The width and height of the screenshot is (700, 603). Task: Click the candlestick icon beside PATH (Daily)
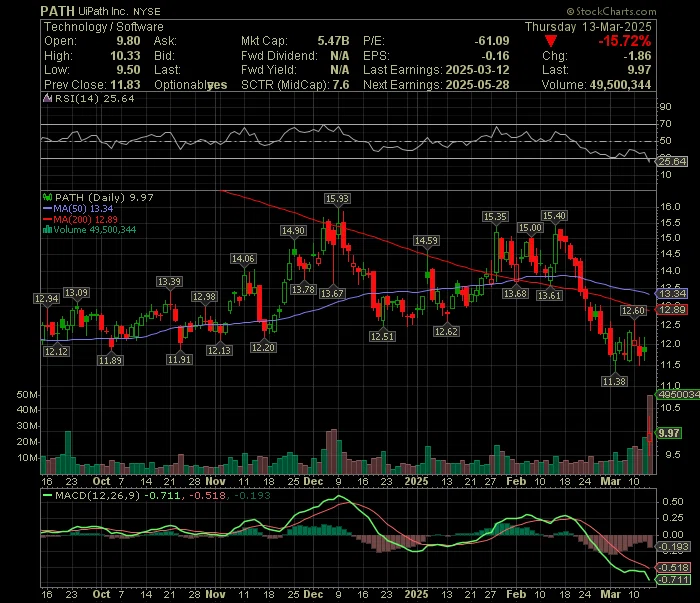click(47, 197)
